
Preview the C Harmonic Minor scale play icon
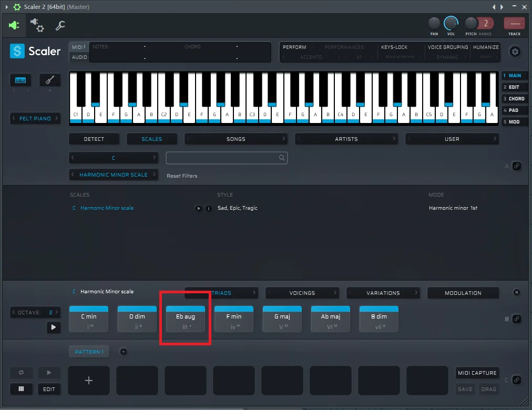pyautogui.click(x=199, y=208)
